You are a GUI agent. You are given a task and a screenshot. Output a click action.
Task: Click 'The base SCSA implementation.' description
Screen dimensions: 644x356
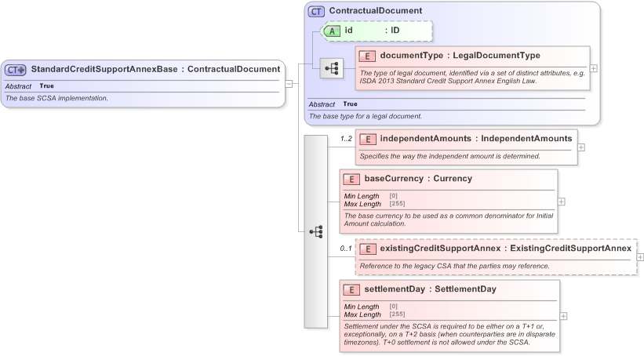(x=56, y=98)
